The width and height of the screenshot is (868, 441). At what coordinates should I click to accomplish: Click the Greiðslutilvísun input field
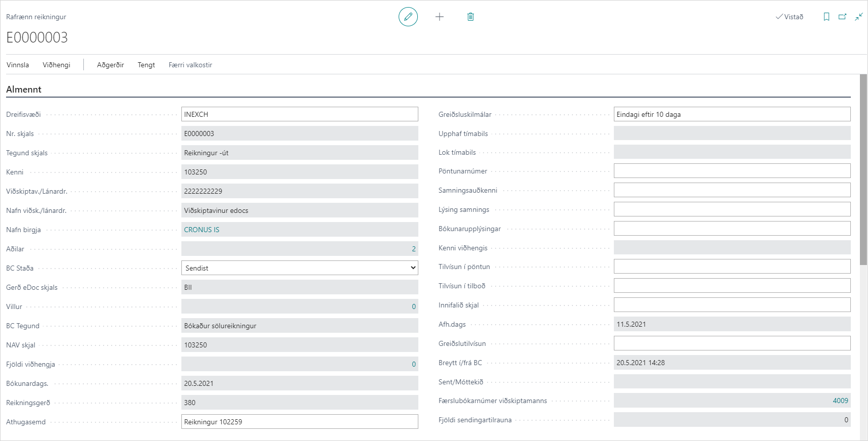[x=732, y=343]
